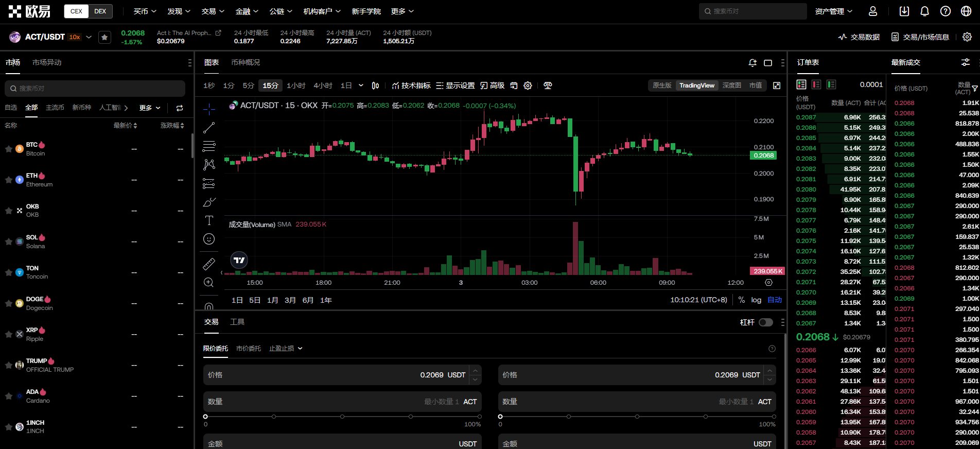Viewport: 980px width, 449px height.
Task: Expand the 金融 menu
Action: point(247,11)
